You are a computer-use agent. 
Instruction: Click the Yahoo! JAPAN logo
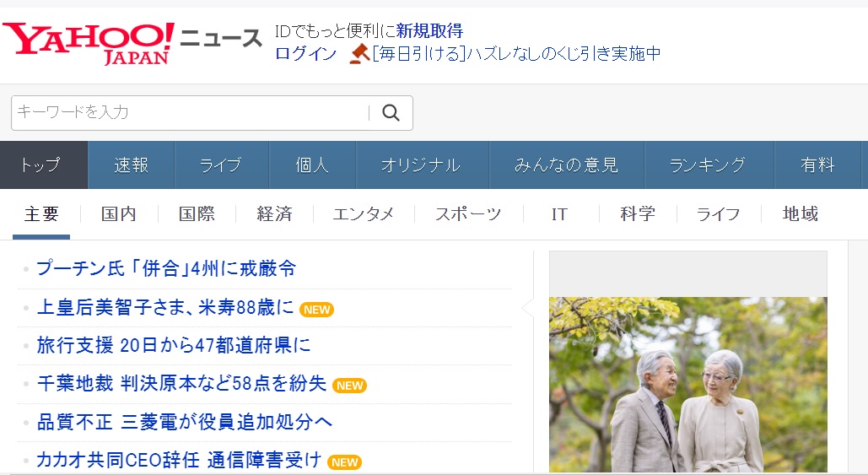89,42
